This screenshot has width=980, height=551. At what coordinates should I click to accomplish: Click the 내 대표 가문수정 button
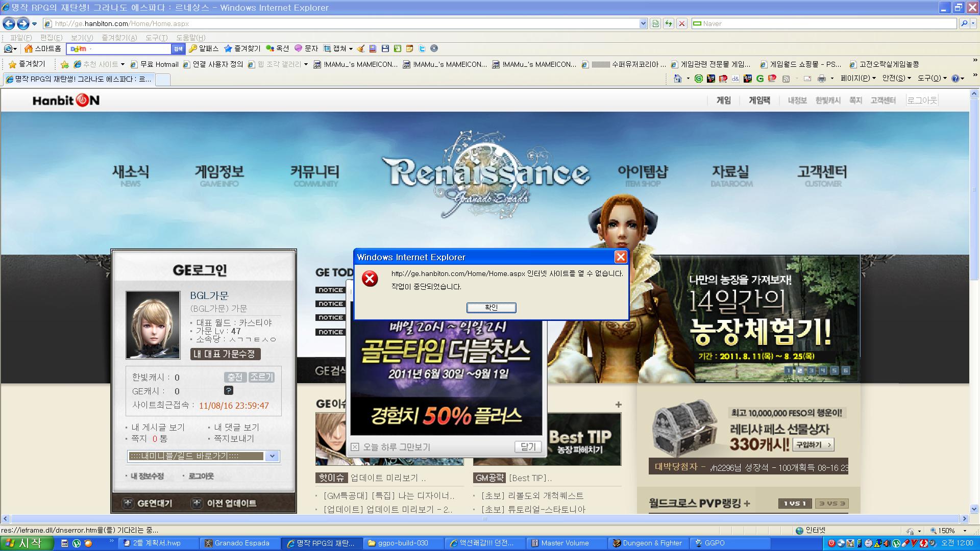coord(225,354)
